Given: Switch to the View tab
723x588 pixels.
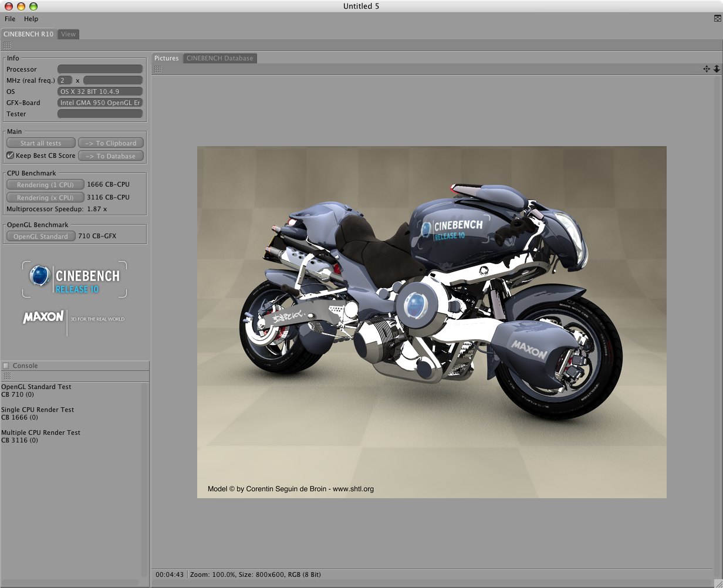Looking at the screenshot, I should (69, 34).
